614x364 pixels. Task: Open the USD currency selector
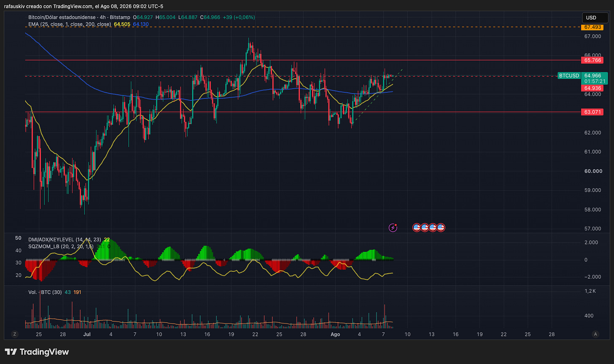(595, 18)
